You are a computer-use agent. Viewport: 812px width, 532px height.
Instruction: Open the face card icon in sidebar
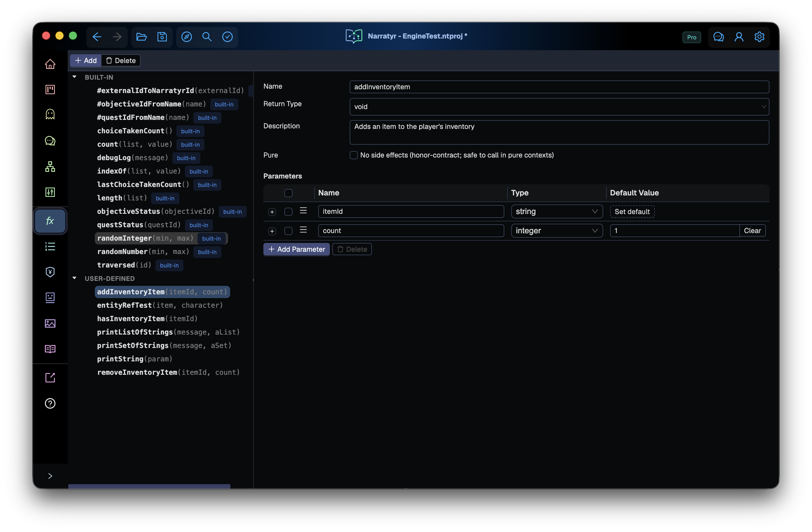tap(50, 297)
